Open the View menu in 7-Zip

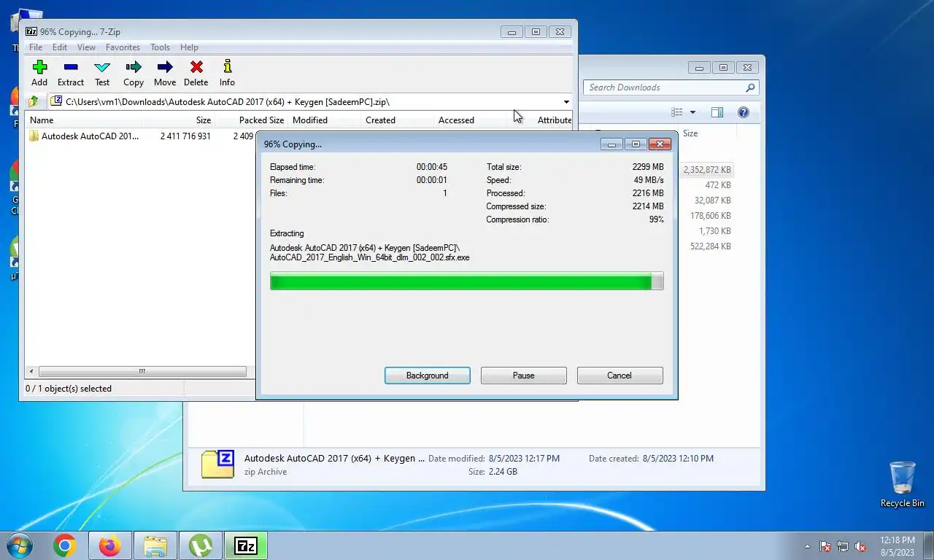tap(86, 47)
